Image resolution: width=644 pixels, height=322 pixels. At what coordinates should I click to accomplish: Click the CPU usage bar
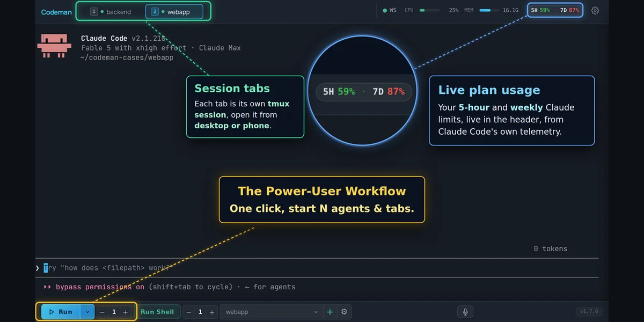(x=429, y=10)
